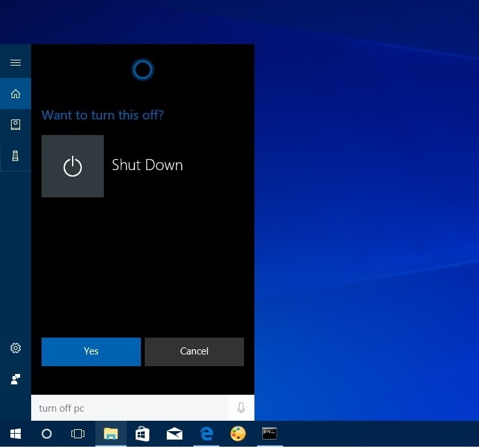Viewport: 479px width, 448px height.
Task: Open Task View on taskbar
Action: pyautogui.click(x=78, y=434)
